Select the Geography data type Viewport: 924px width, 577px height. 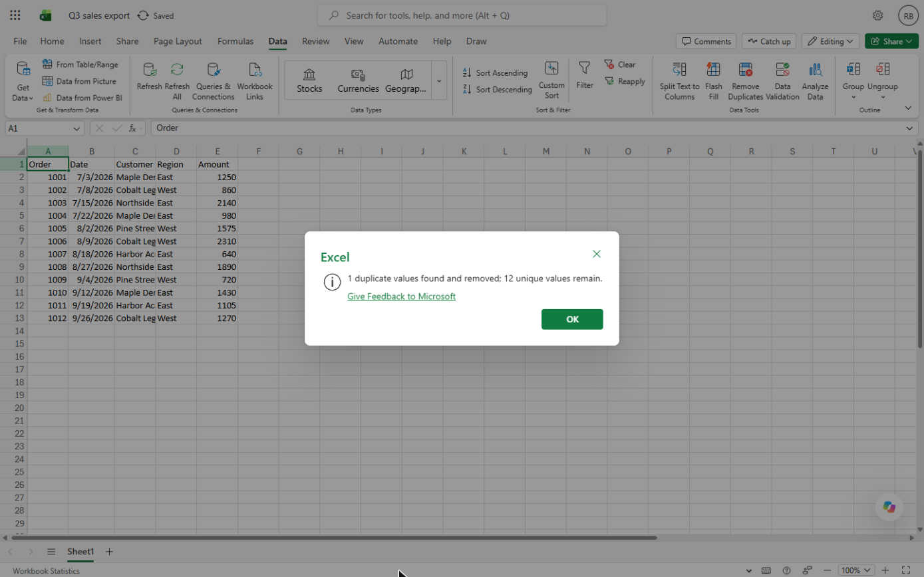[x=406, y=80]
